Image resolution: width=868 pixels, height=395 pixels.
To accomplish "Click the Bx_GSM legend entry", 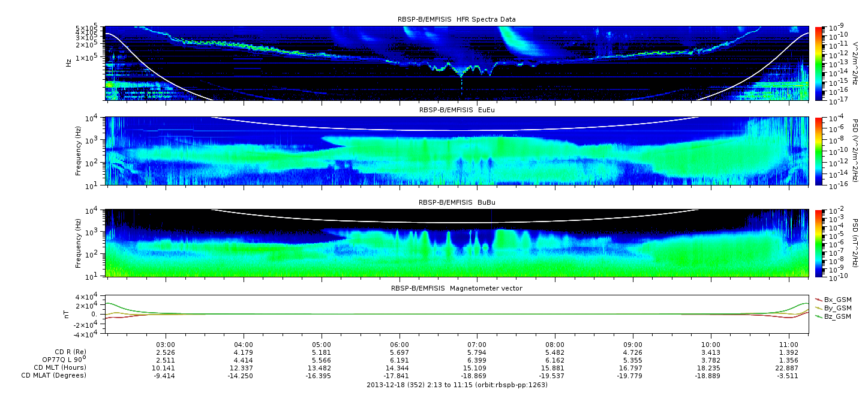I will click(837, 299).
